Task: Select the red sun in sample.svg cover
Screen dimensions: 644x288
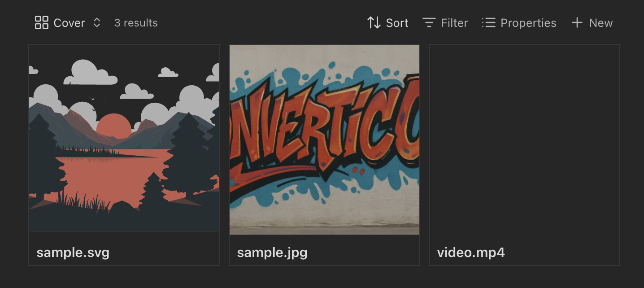Action: [x=114, y=126]
